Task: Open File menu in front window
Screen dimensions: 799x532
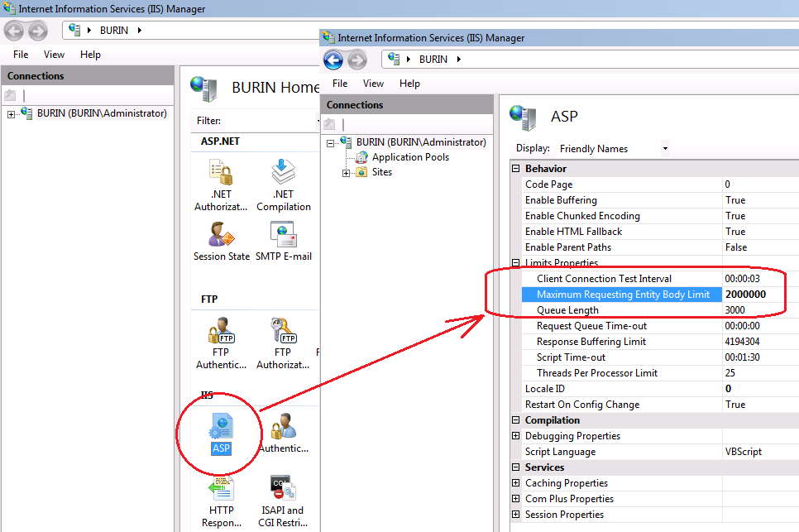Action: tap(340, 84)
